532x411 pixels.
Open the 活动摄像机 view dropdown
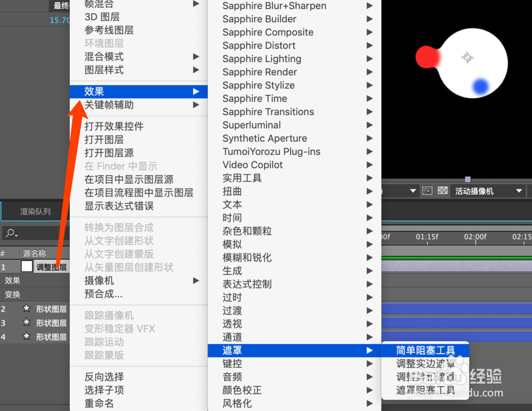pyautogui.click(x=487, y=191)
